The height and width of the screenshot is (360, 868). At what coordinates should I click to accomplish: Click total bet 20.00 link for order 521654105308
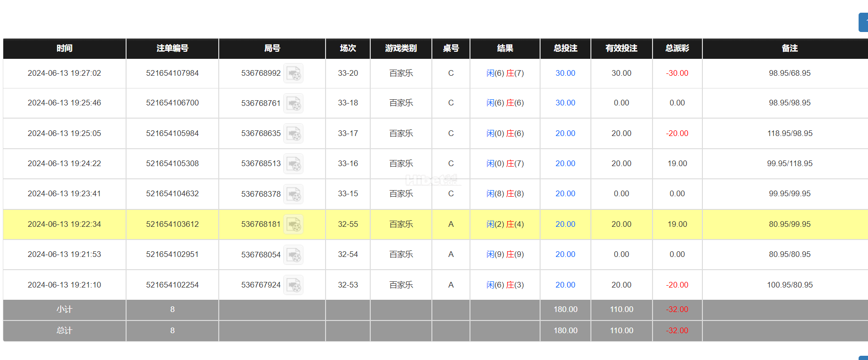(565, 163)
